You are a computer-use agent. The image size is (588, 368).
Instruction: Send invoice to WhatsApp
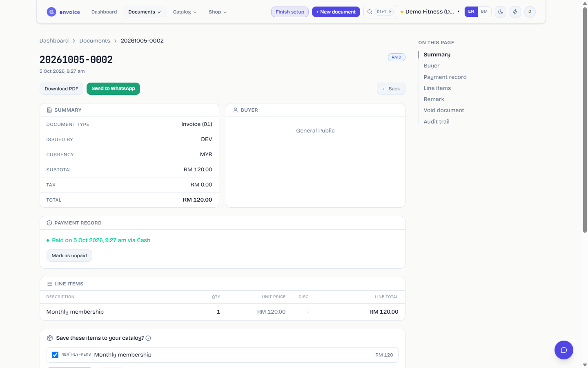click(113, 89)
